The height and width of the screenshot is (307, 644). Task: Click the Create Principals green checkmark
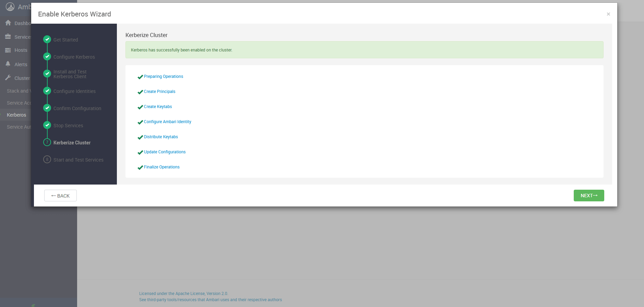(140, 92)
